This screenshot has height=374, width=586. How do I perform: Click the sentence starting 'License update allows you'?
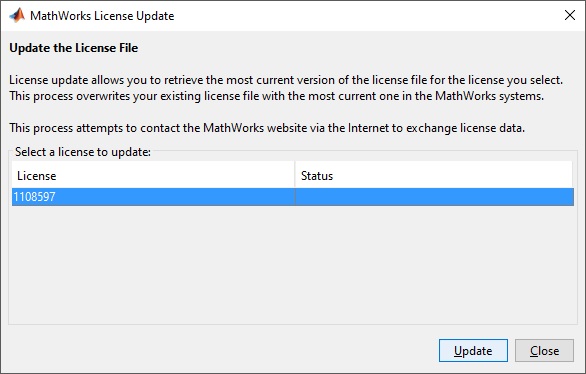(286, 80)
